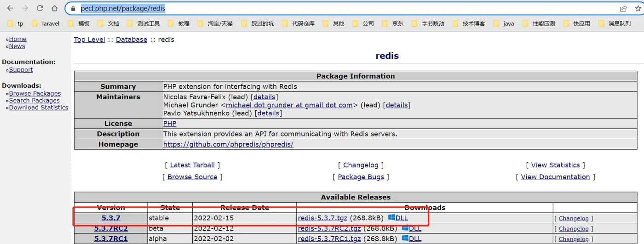
Task: Click the Latest Tarball link
Action: click(192, 165)
